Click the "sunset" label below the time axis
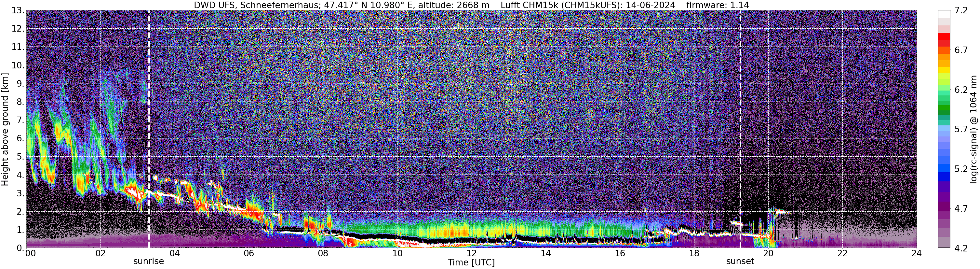Viewport: 980px width, 269px height. (x=740, y=262)
